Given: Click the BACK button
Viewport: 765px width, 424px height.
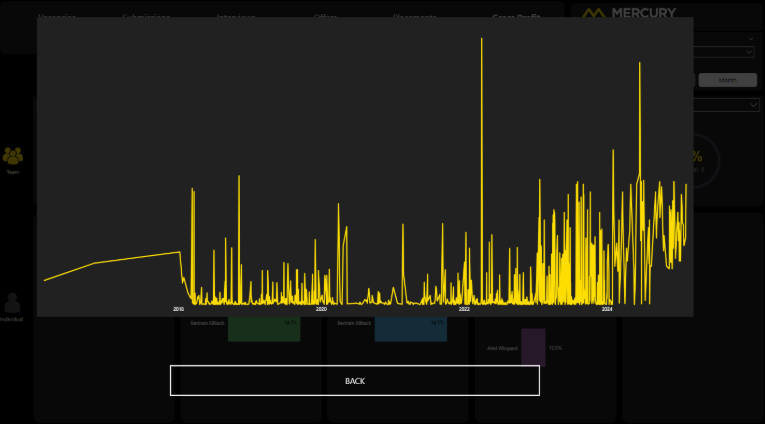Looking at the screenshot, I should (x=355, y=381).
